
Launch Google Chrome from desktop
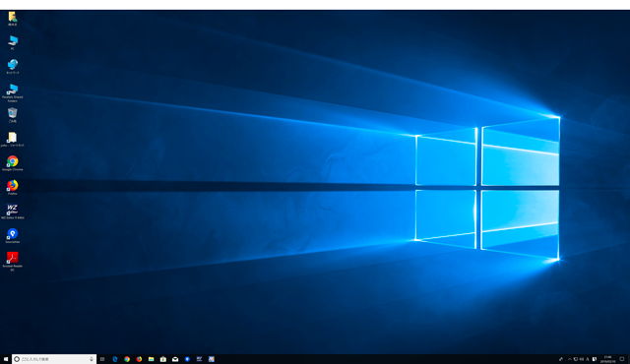pos(13,163)
